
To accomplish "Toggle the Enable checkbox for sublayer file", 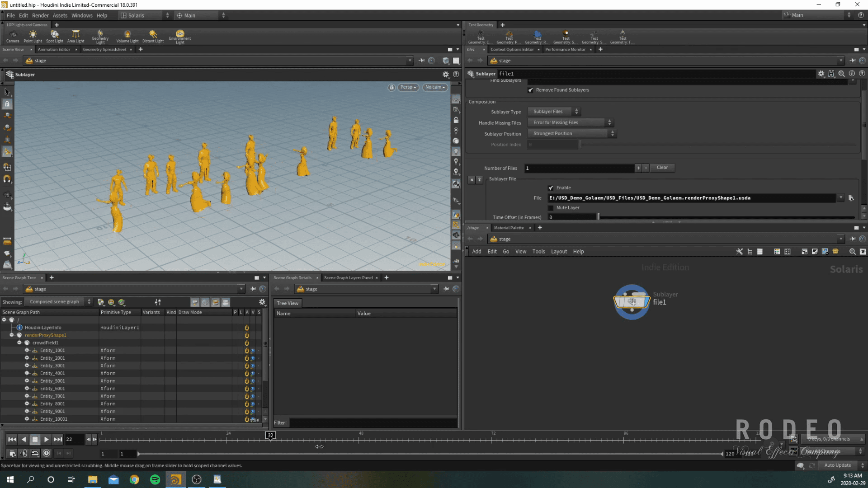I will (x=551, y=188).
